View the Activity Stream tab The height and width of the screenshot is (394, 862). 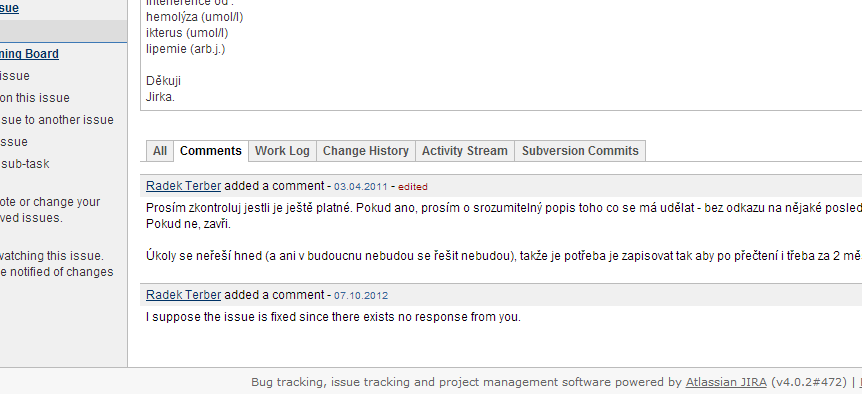(x=465, y=151)
